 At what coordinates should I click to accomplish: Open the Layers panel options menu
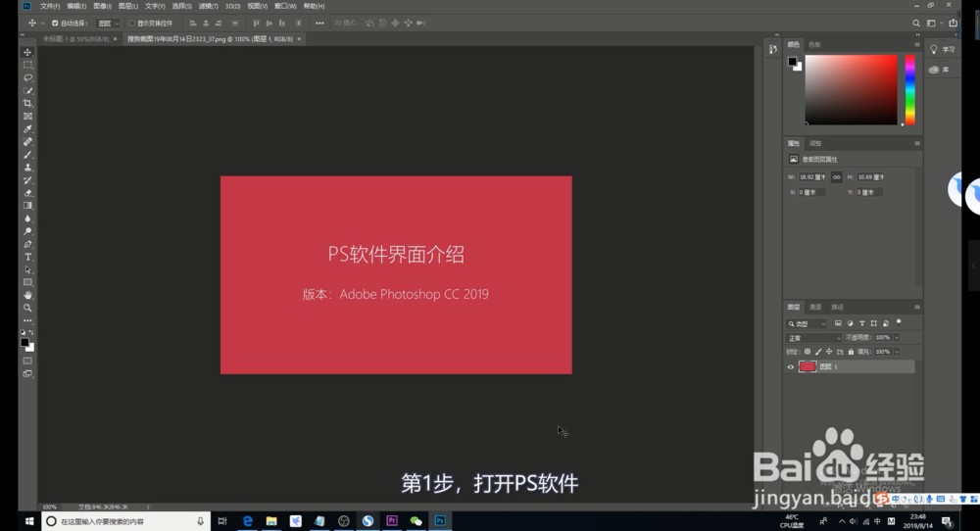click(x=917, y=307)
